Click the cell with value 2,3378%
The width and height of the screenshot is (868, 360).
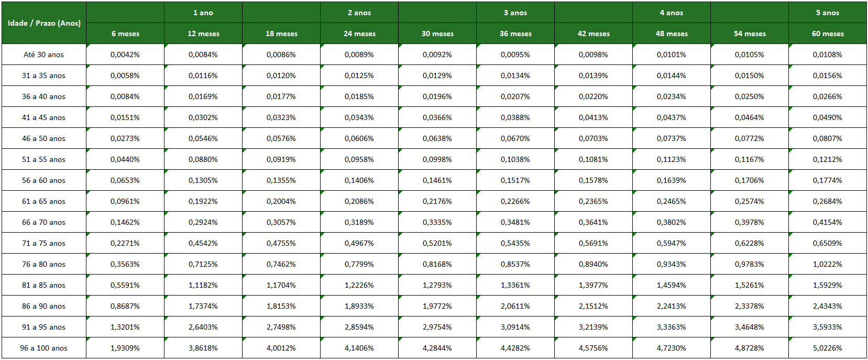(750, 306)
